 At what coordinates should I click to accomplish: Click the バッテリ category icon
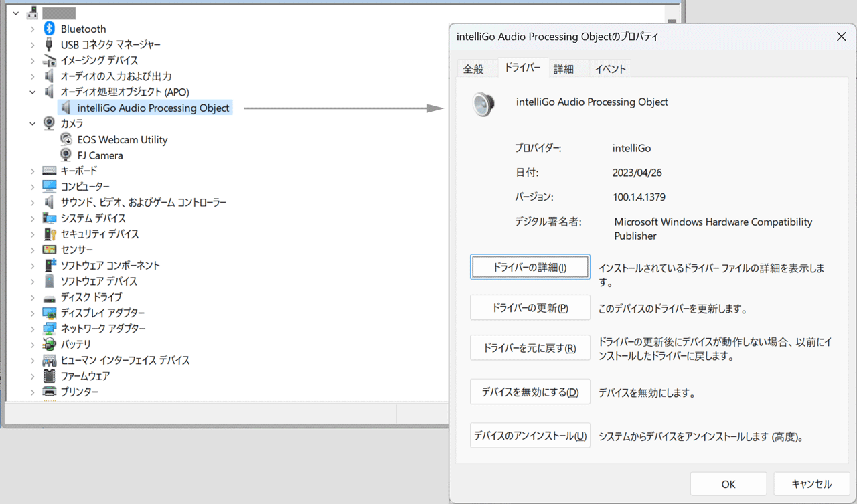click(x=49, y=344)
